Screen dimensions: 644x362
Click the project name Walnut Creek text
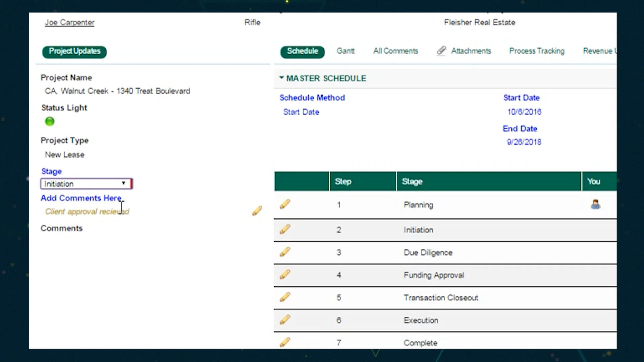[117, 91]
